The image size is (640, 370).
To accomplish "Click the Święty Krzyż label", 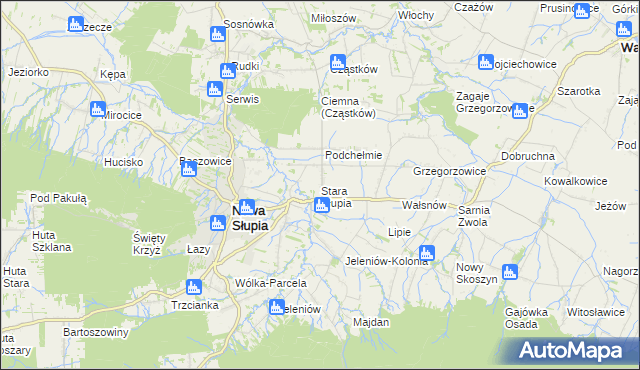I will 149,244.
